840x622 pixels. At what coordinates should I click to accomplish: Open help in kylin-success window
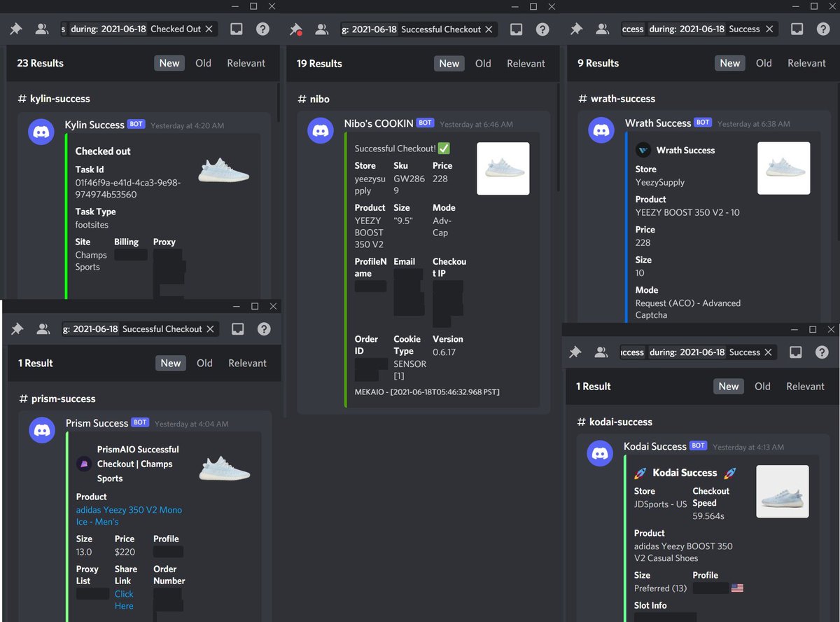(x=262, y=29)
